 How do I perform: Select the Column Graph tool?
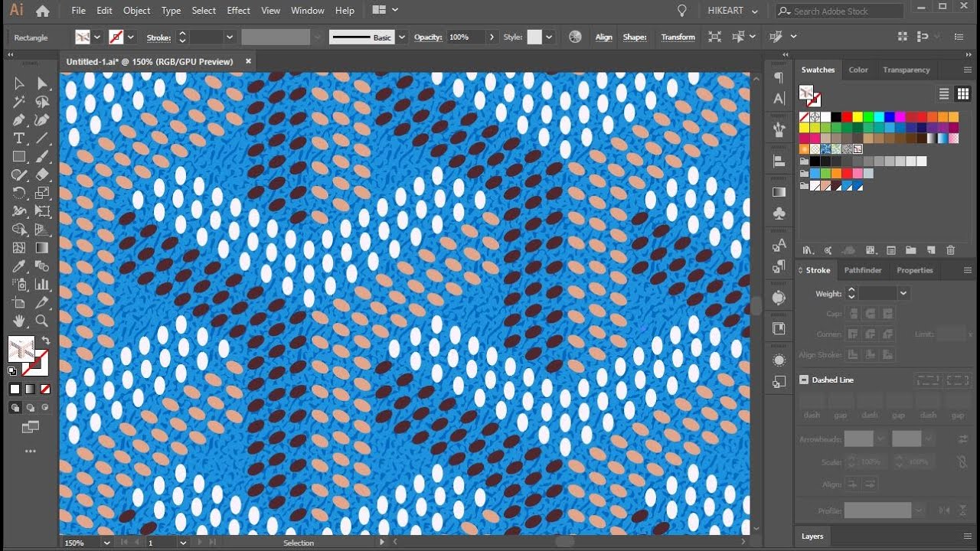click(x=42, y=285)
